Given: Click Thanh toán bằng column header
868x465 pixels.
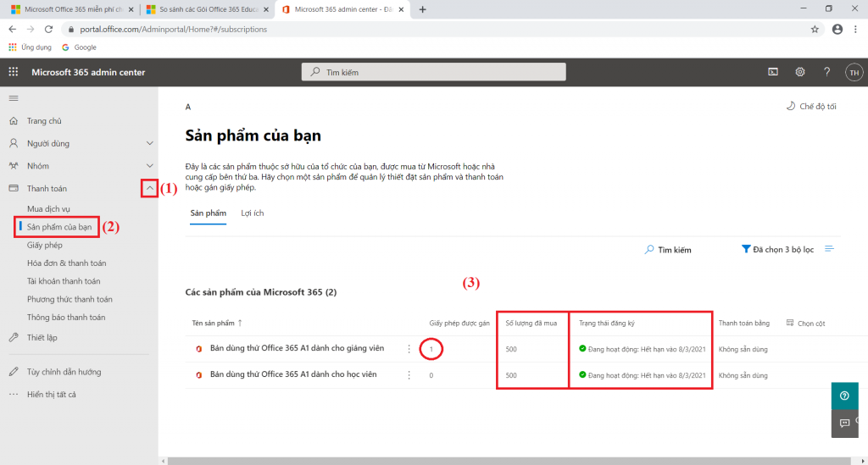Looking at the screenshot, I should point(744,323).
